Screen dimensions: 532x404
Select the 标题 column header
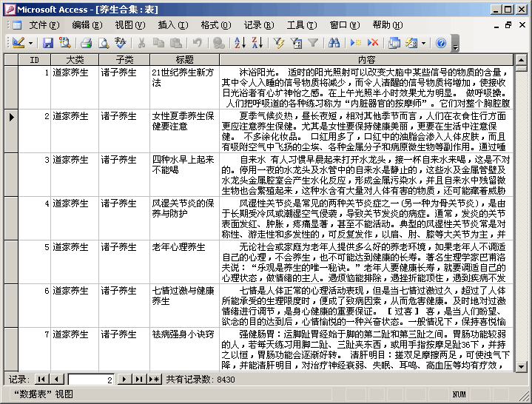[184, 60]
